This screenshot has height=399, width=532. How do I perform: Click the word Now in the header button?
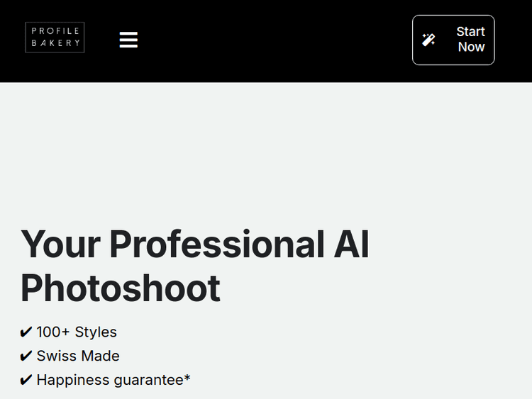[x=471, y=47]
